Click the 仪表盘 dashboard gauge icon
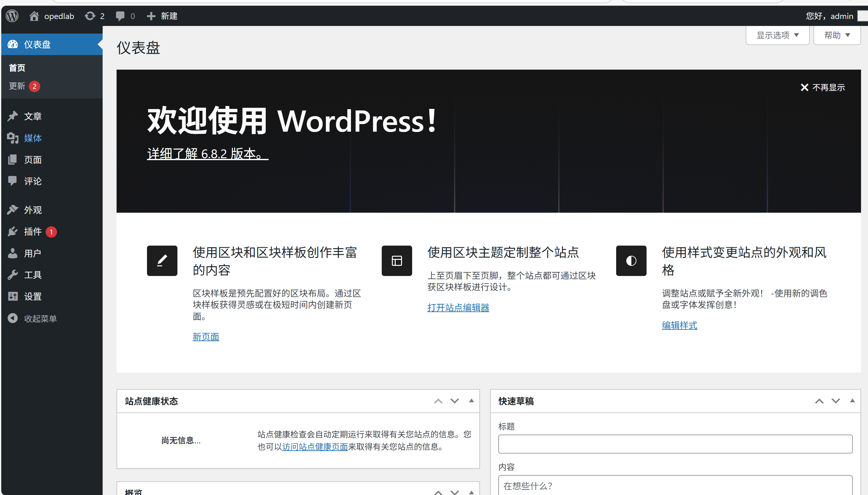This screenshot has width=868, height=495. [x=13, y=44]
